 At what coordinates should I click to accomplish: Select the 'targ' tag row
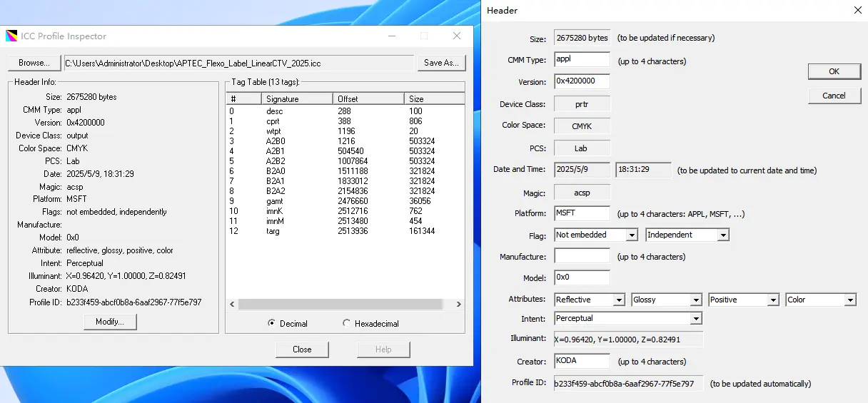(345, 231)
